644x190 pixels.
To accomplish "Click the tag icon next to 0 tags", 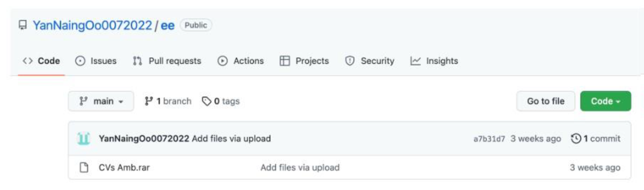I will pyautogui.click(x=207, y=101).
